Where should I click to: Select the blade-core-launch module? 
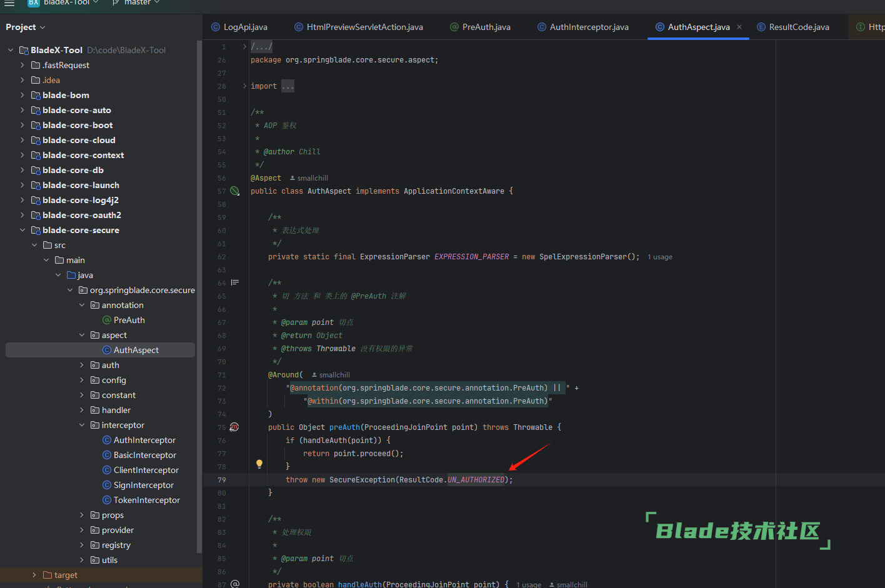coord(81,185)
